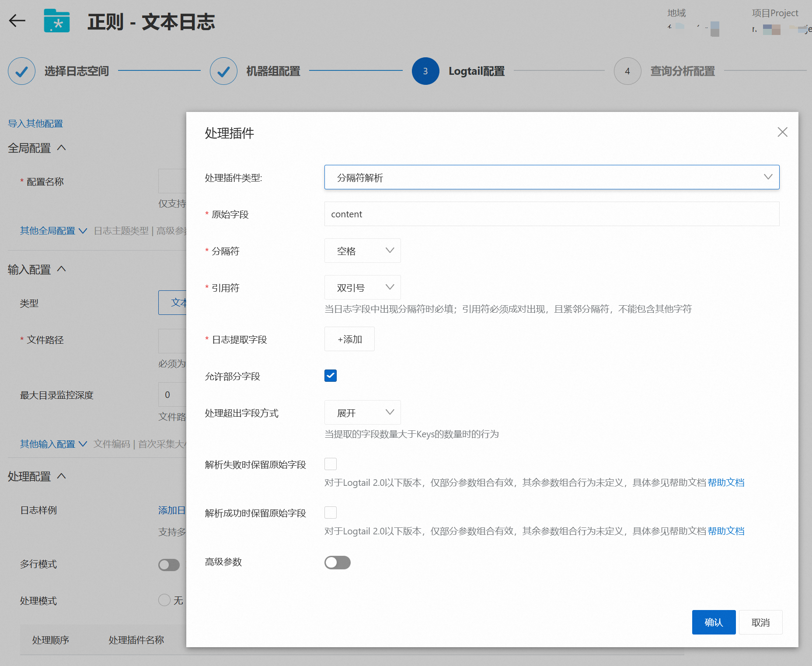The height and width of the screenshot is (666, 812).
Task: Expand 其他全局配置 options
Action: tap(53, 230)
